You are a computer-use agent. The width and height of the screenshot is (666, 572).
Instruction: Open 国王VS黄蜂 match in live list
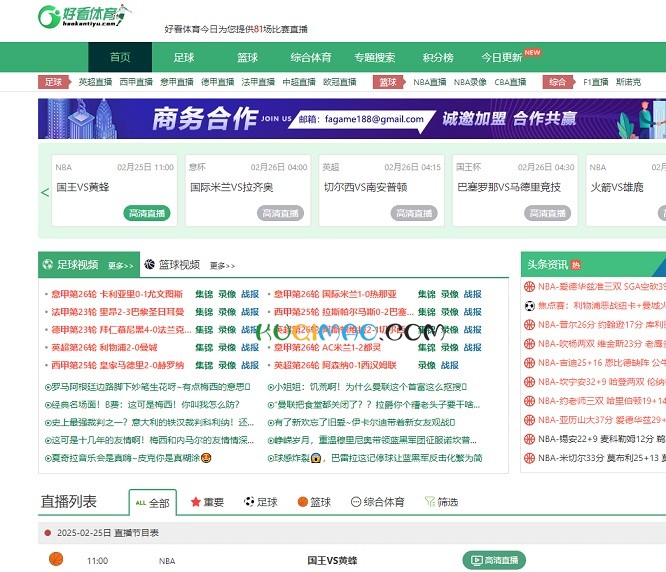tap(332, 561)
